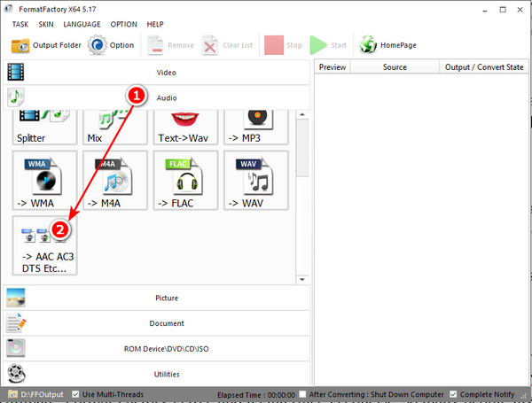This screenshot has width=532, height=403.
Task: Click the D:\FFOutput path text
Action: point(42,394)
